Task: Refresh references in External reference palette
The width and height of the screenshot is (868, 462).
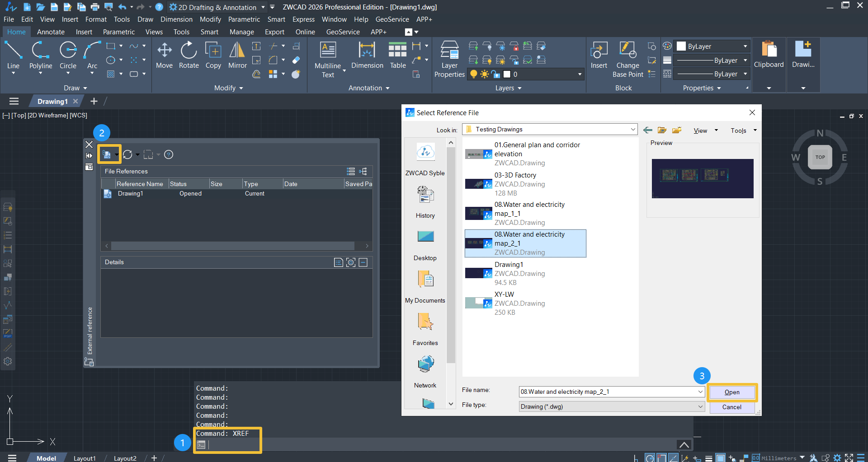Action: tap(128, 154)
